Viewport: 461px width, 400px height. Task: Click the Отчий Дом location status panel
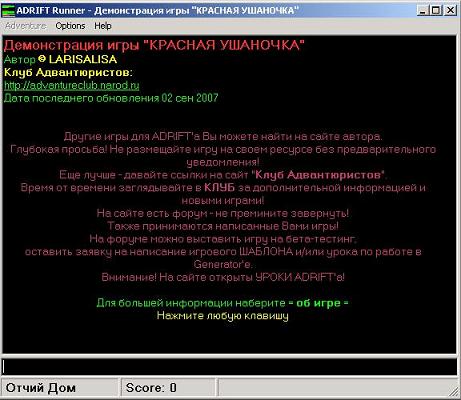pyautogui.click(x=60, y=388)
